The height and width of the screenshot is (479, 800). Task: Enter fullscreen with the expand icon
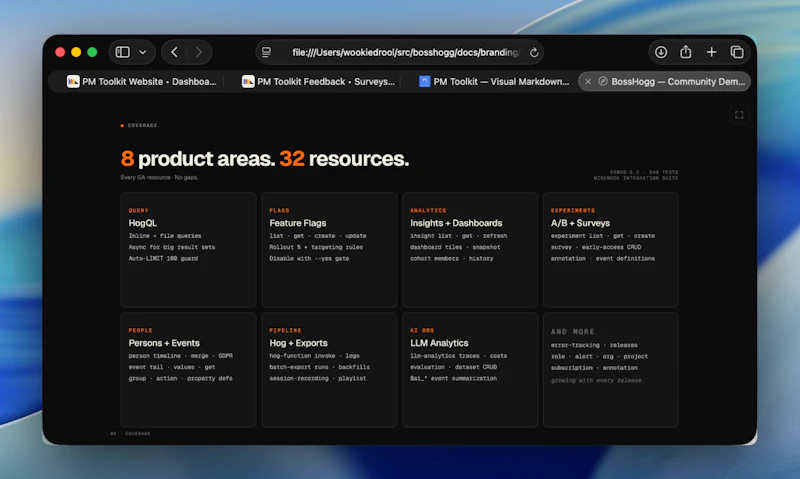(739, 115)
